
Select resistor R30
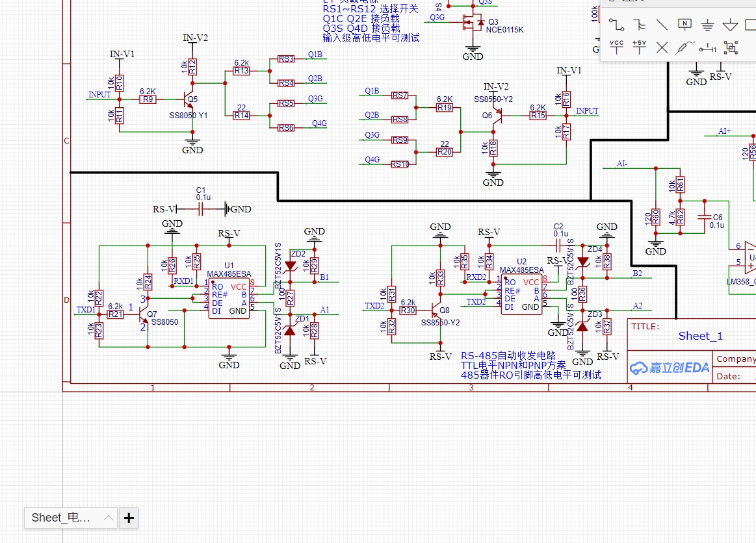click(408, 310)
